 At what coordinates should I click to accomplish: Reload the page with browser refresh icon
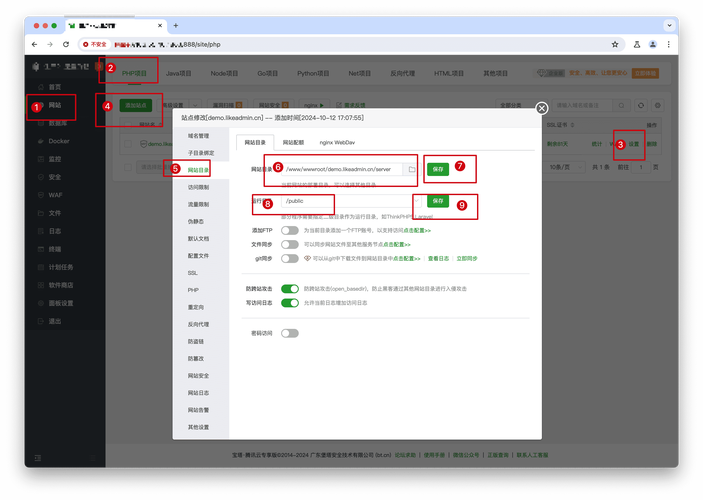pyautogui.click(x=66, y=45)
